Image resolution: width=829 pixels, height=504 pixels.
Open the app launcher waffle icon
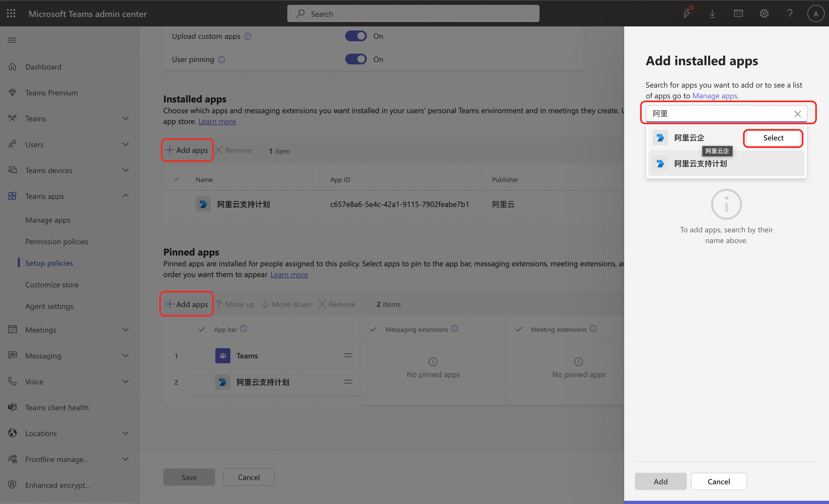[x=11, y=13]
